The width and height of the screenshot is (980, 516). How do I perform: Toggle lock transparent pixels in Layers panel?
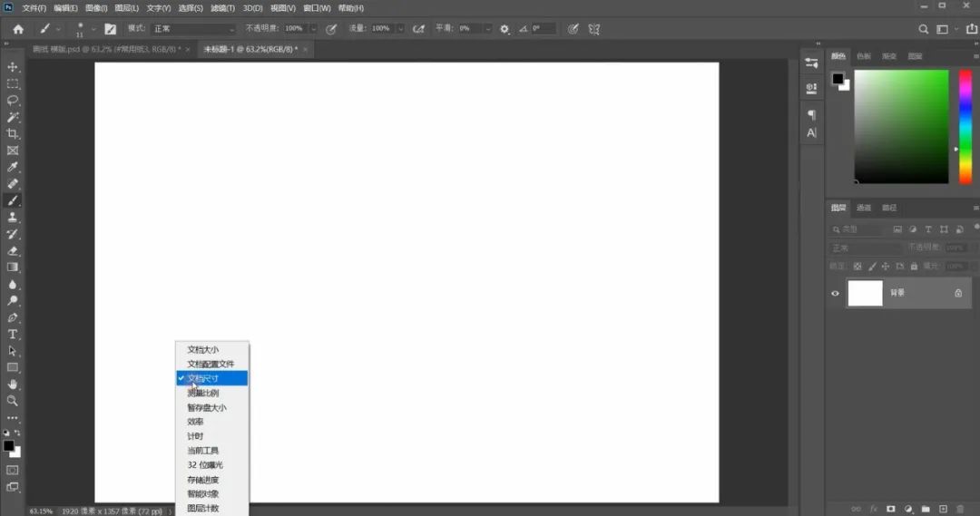(x=857, y=266)
